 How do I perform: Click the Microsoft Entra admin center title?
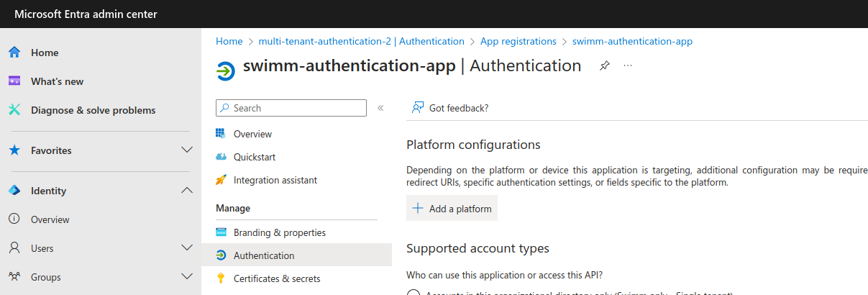tap(86, 14)
